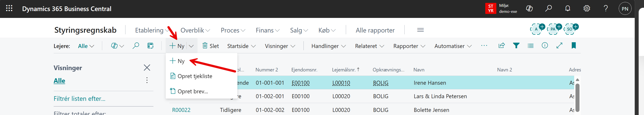Click the share icon in the action bar
This screenshot has height=115, width=644.
click(501, 46)
